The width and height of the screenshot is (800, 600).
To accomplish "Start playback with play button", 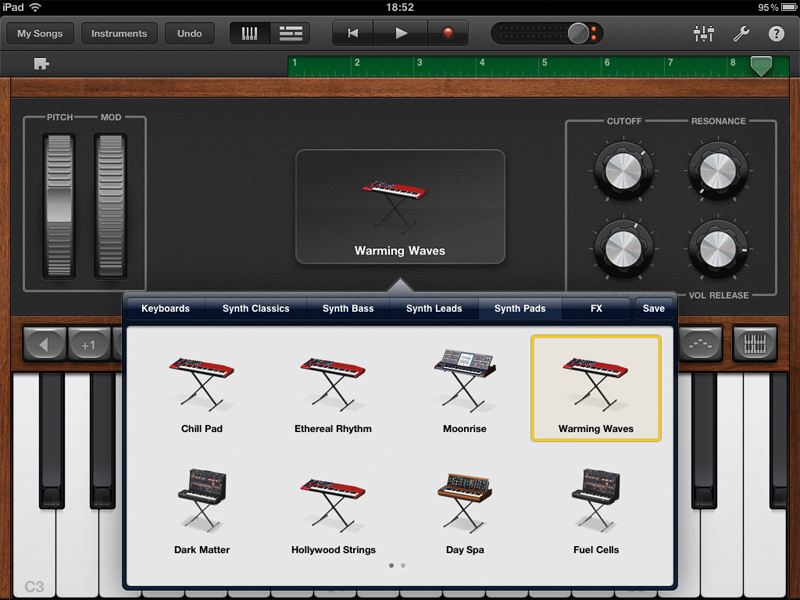I will click(401, 34).
